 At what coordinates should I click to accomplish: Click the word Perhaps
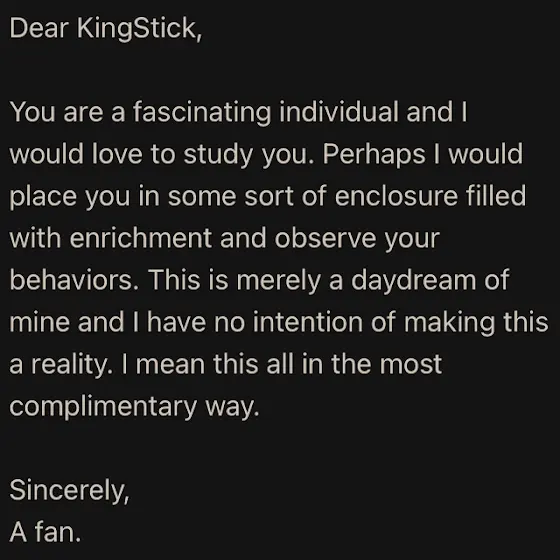[x=374, y=155]
